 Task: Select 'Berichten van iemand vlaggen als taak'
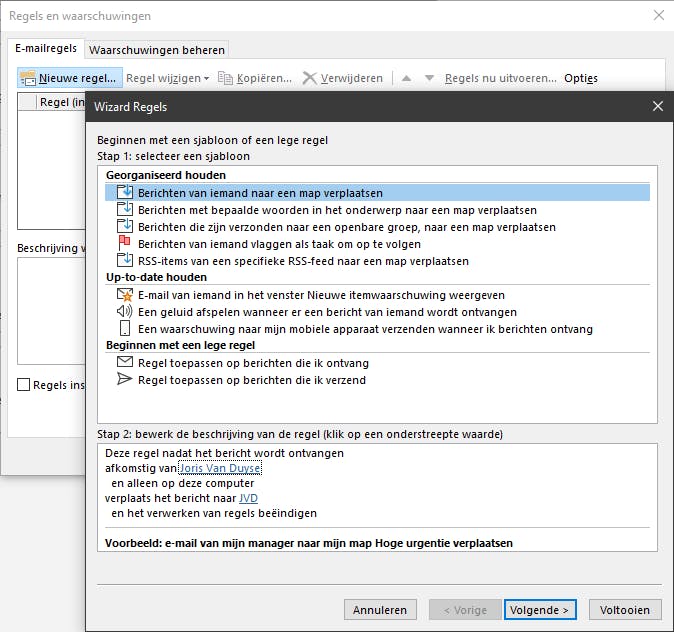[x=377, y=244]
